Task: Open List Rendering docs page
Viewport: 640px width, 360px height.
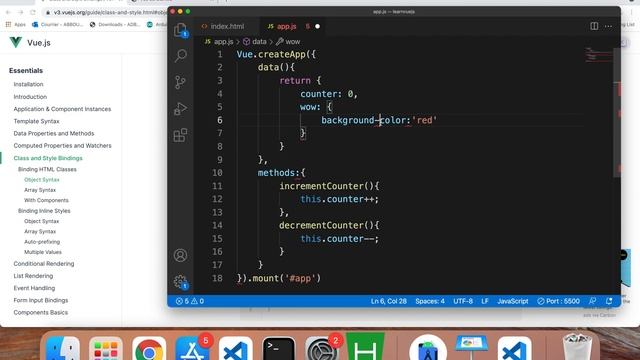Action: [33, 276]
